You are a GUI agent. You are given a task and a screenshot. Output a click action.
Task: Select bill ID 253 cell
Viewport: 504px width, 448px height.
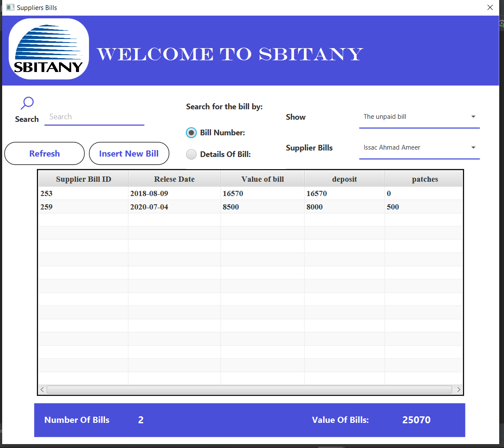[x=83, y=193]
